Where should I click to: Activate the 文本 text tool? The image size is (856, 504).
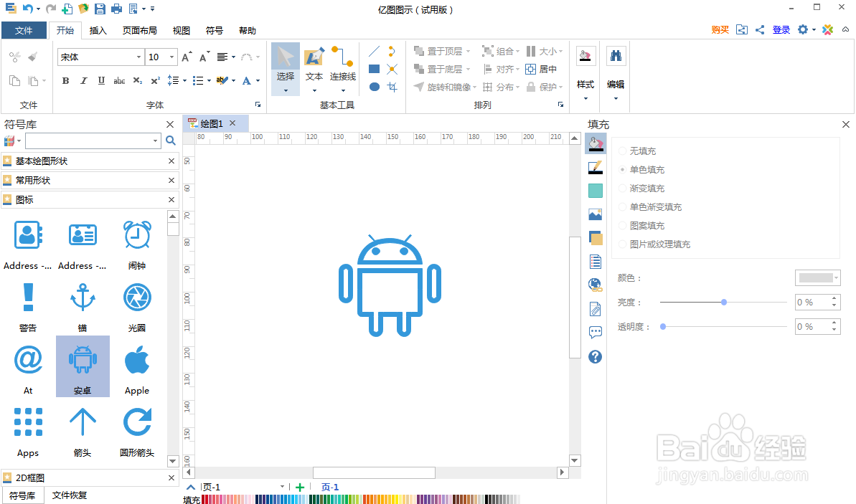314,69
